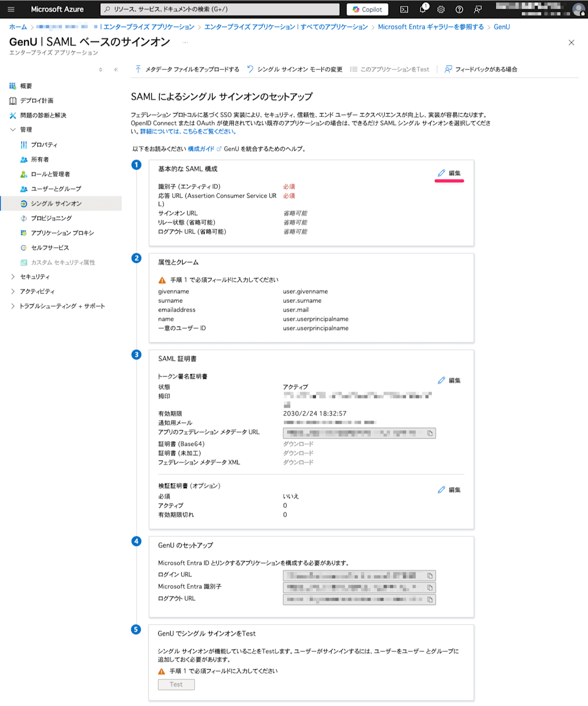Image resolution: width=588 pixels, height=706 pixels.
Task: Close the GenU blade
Action: click(x=571, y=43)
